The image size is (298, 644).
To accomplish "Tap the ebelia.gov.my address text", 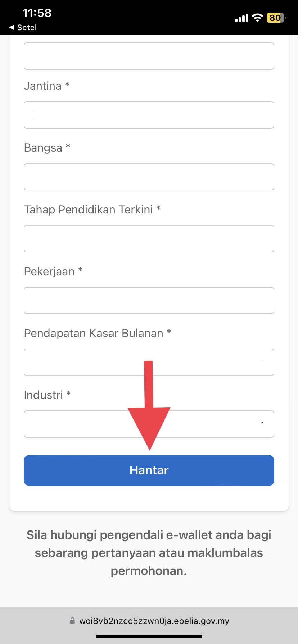I will coord(154,621).
